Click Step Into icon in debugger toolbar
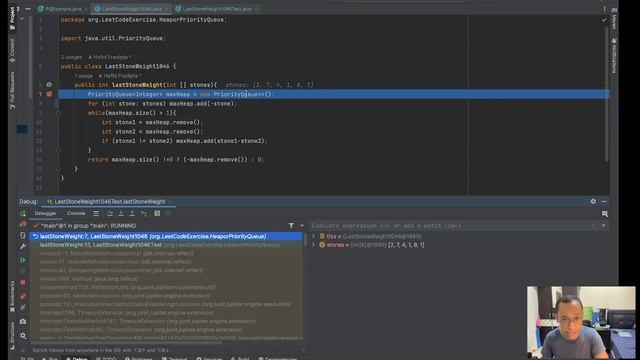The image size is (640, 360). click(x=121, y=213)
